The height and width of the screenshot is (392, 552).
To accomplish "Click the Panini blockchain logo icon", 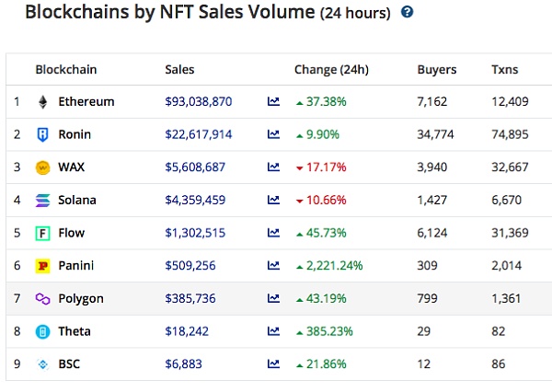I will [42, 266].
